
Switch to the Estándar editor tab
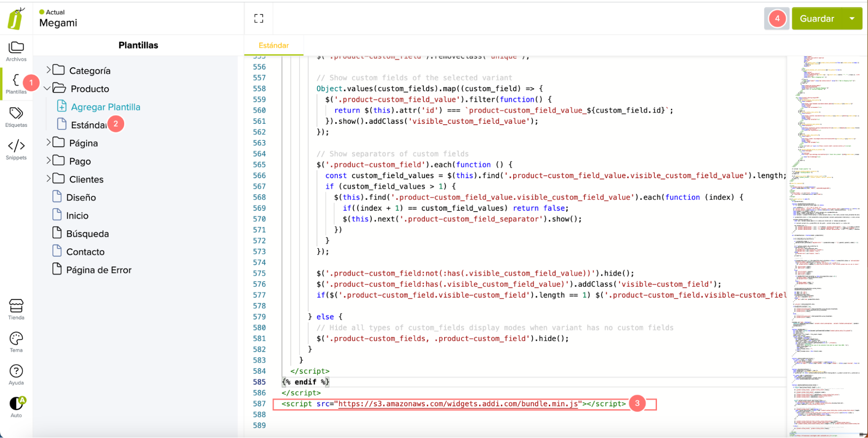[x=274, y=45]
